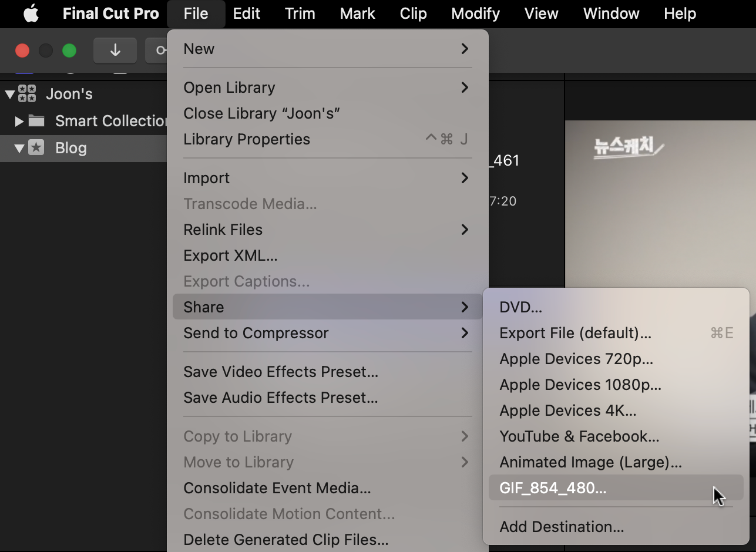
Task: Select Apple Devices 4K...
Action: coord(616,410)
